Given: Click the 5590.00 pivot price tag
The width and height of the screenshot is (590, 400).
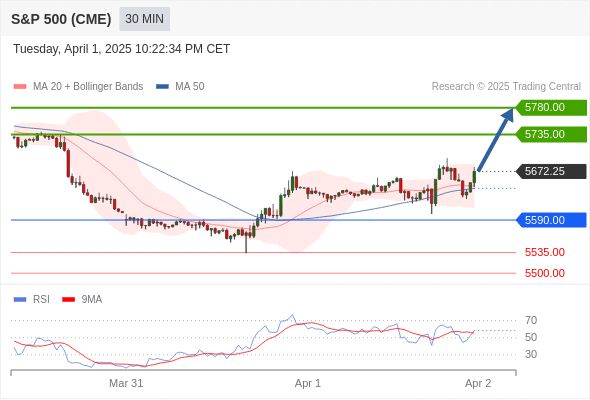Looking at the screenshot, I should pyautogui.click(x=551, y=220).
